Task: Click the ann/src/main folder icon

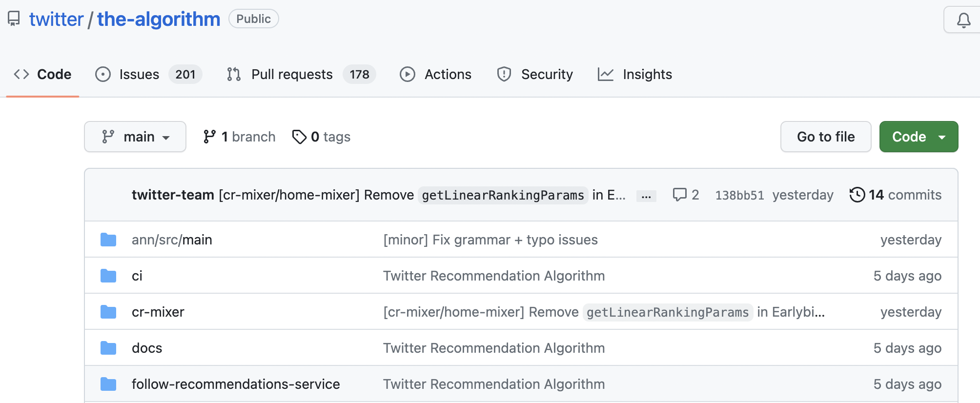Action: coord(108,240)
